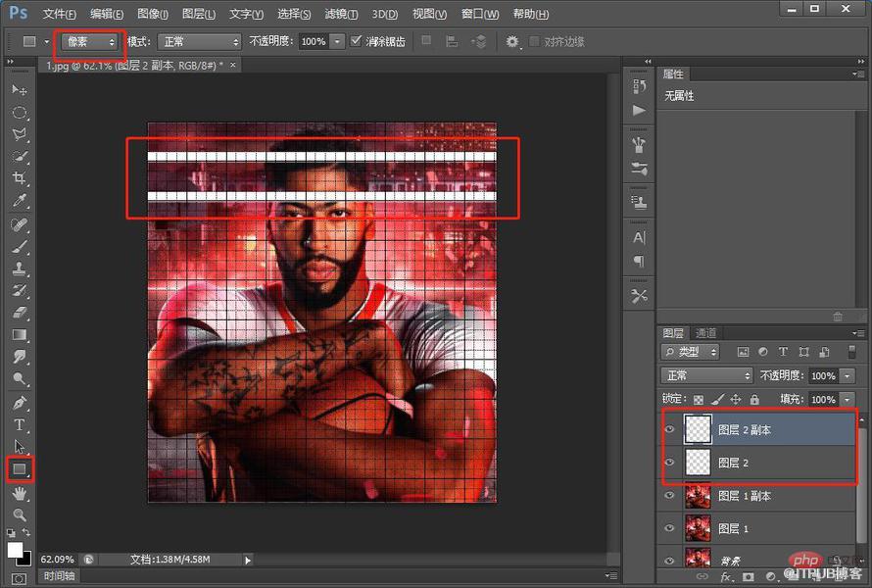Select the Eyedropper tool

click(x=20, y=201)
